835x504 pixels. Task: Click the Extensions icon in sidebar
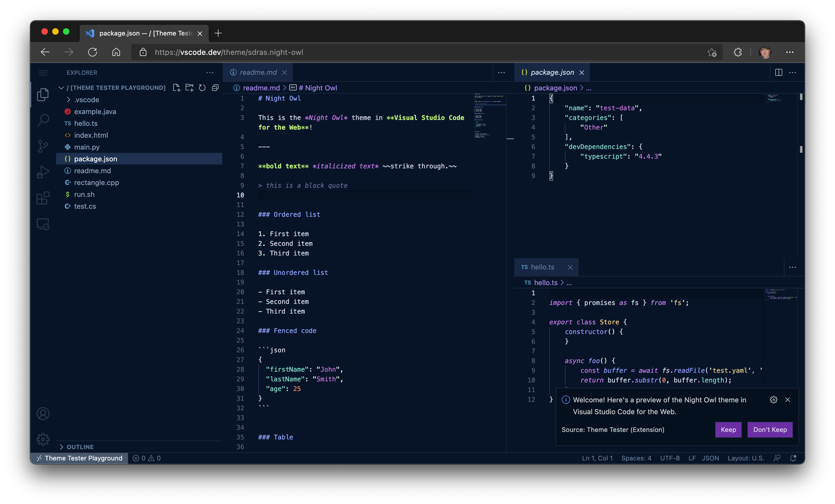pyautogui.click(x=42, y=197)
